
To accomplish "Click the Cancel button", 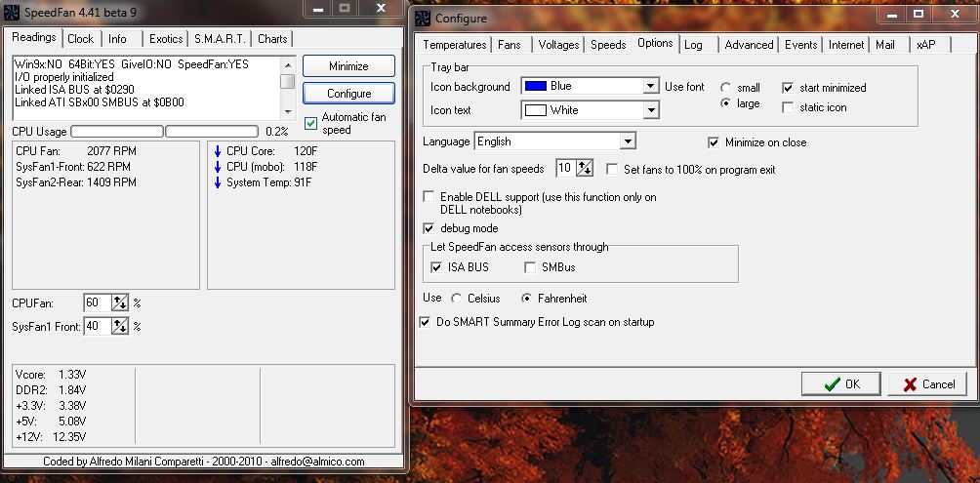I will point(927,384).
